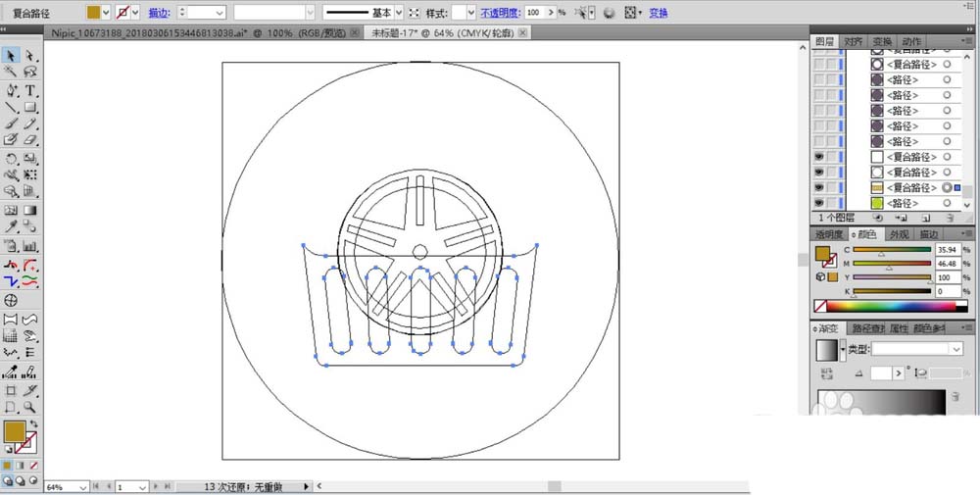Image resolution: width=980 pixels, height=495 pixels.
Task: Hide the white-square thumbnail 复合路径 layer
Action: 818,157
